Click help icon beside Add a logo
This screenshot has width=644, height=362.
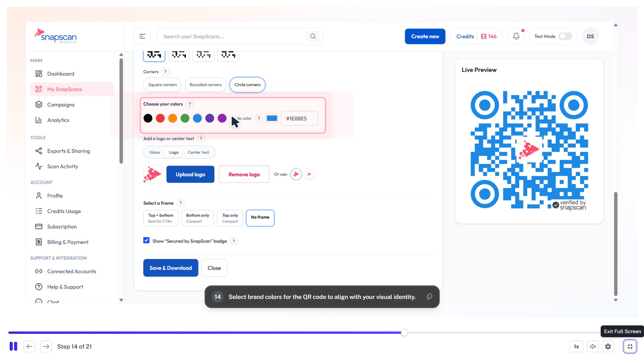click(201, 139)
